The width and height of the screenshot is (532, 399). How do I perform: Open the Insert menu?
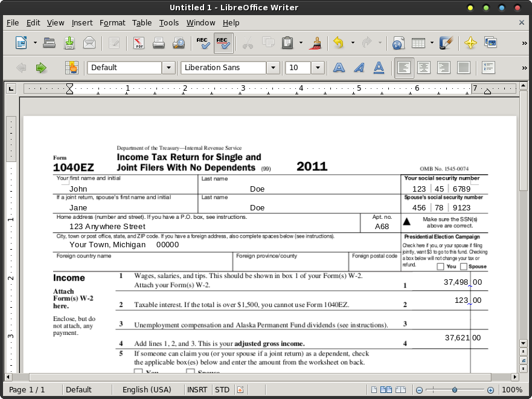click(x=82, y=23)
